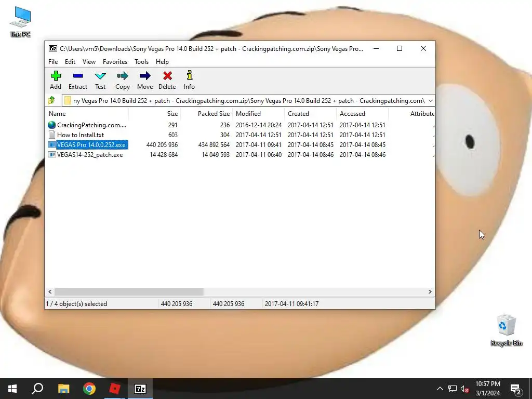Expand the address bar path dropdown
The width and height of the screenshot is (532, 399).
click(431, 101)
